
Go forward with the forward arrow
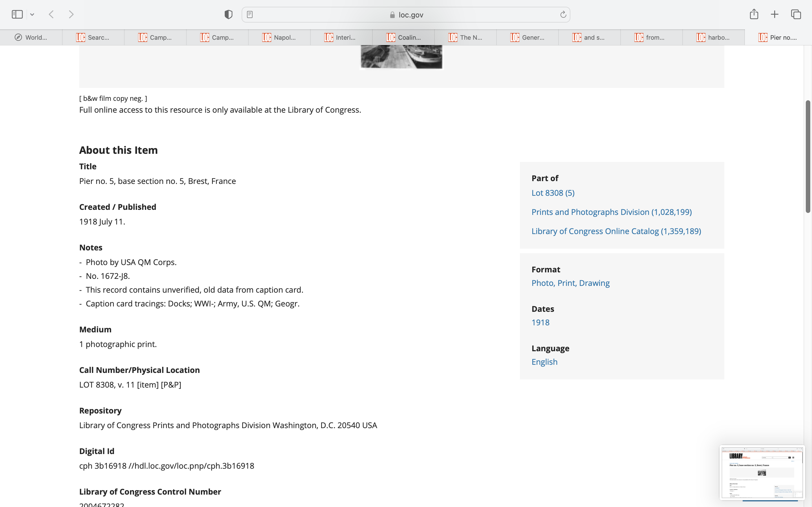(71, 14)
